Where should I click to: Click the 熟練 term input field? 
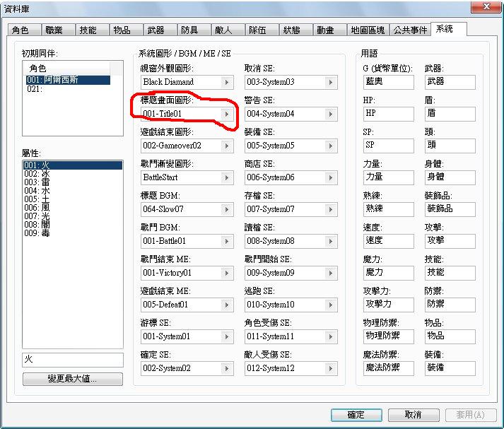point(389,209)
